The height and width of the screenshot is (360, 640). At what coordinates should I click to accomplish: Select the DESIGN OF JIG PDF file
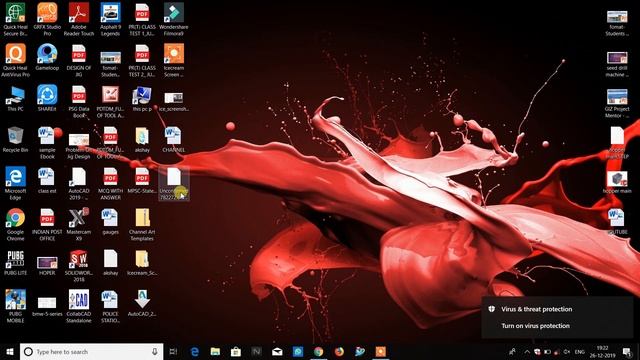pyautogui.click(x=79, y=60)
